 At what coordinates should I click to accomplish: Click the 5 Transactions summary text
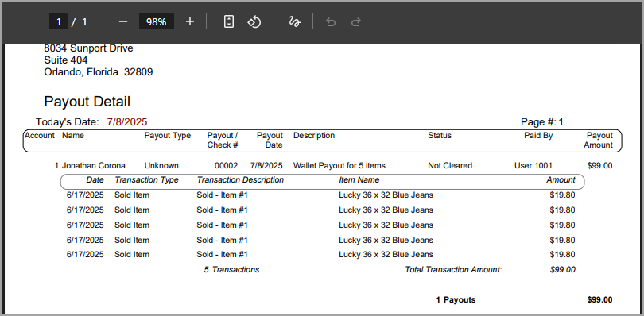[231, 270]
